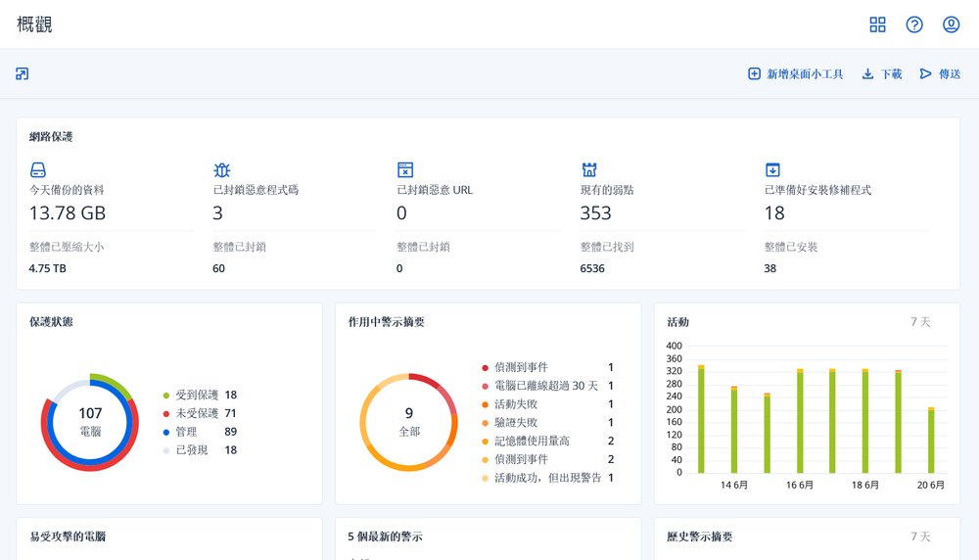The height and width of the screenshot is (560, 979).
Task: Click the 保護狀態 donut chart center
Action: [x=90, y=422]
